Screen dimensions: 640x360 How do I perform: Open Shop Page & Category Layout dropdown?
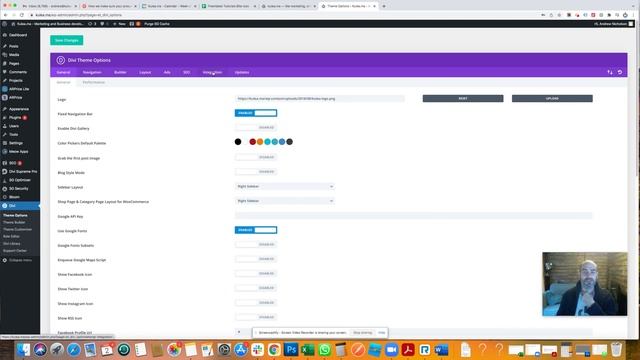pyautogui.click(x=284, y=201)
